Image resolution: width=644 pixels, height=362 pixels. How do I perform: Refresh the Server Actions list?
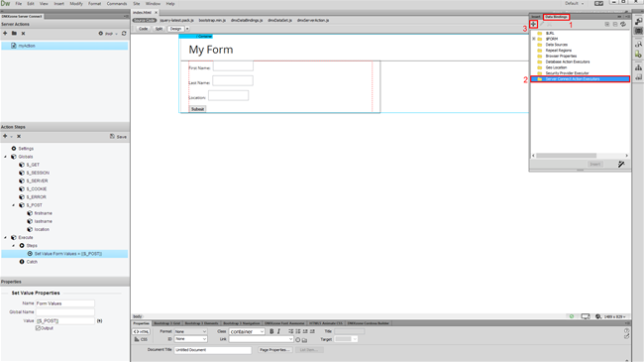tap(124, 34)
